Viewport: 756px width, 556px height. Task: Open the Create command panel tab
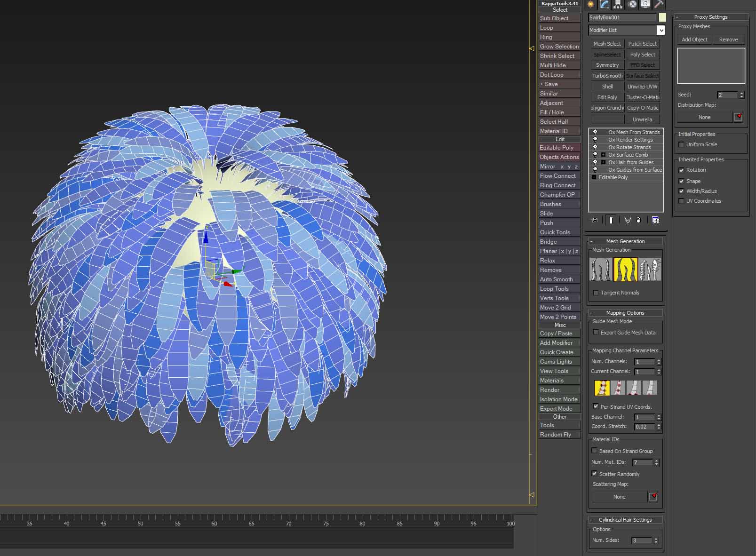(x=591, y=4)
